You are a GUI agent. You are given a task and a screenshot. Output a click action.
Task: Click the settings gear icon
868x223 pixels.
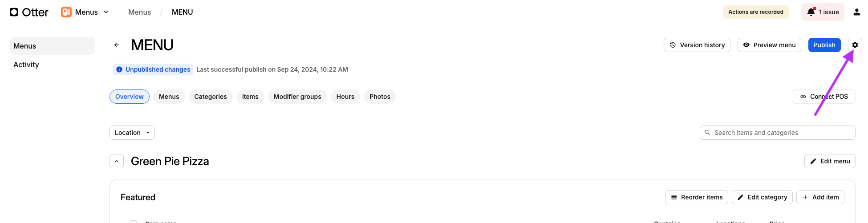pos(855,45)
